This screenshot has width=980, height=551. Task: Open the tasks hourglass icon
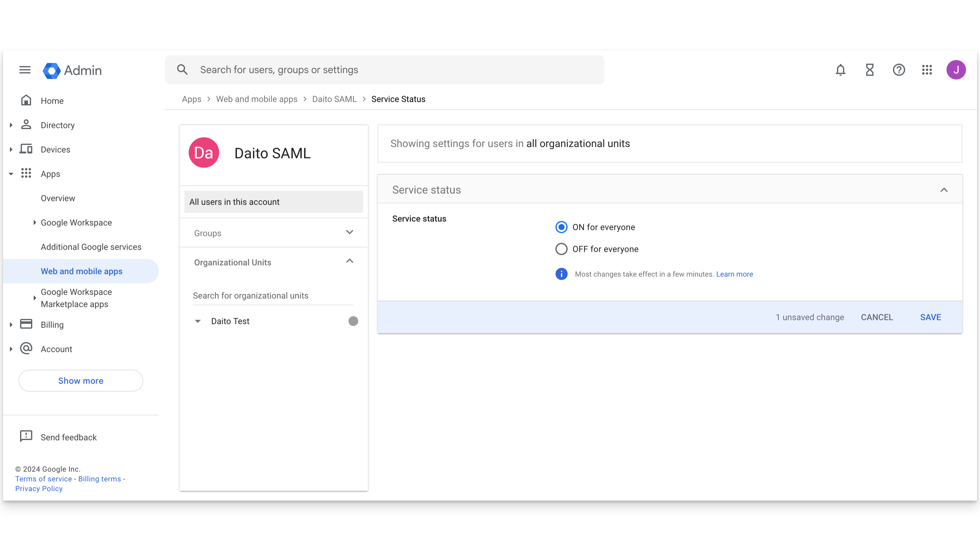tap(870, 70)
